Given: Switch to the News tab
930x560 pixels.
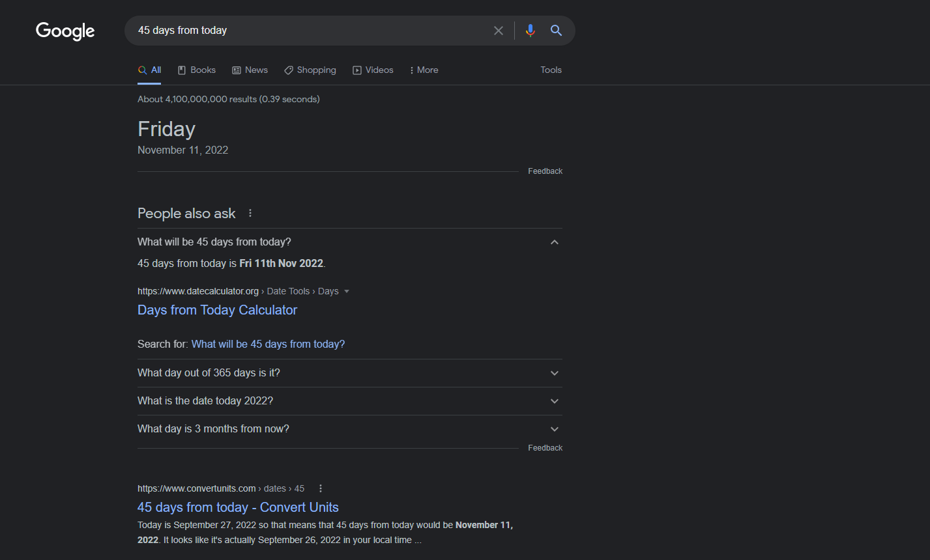Looking at the screenshot, I should [x=250, y=70].
